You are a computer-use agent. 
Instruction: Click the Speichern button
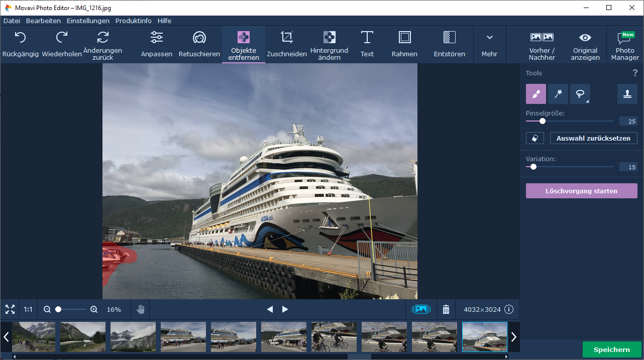(x=611, y=349)
